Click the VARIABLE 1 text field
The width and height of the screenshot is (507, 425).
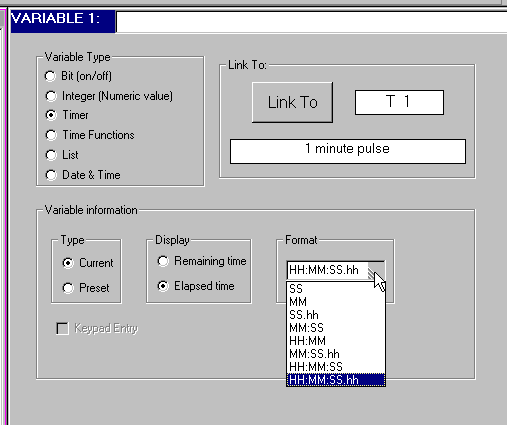311,22
